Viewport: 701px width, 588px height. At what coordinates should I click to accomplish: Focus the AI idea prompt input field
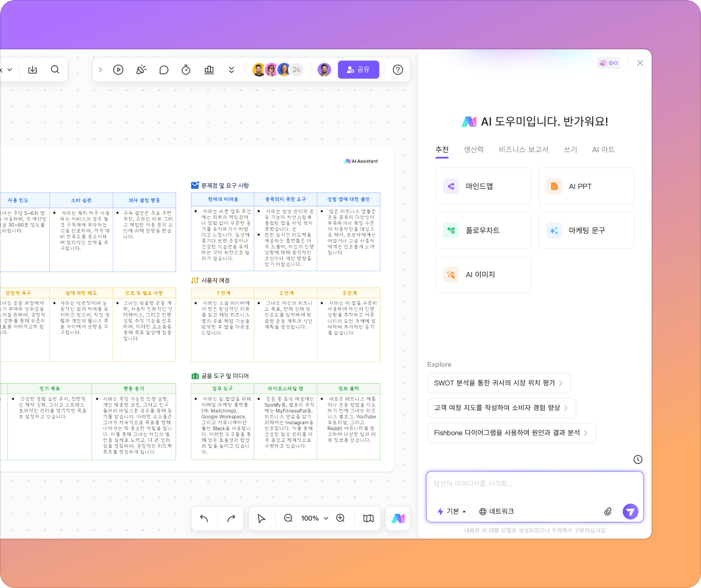534,484
